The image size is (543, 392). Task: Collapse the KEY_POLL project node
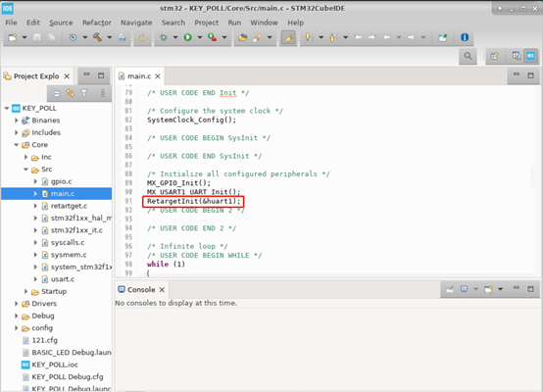click(x=7, y=109)
